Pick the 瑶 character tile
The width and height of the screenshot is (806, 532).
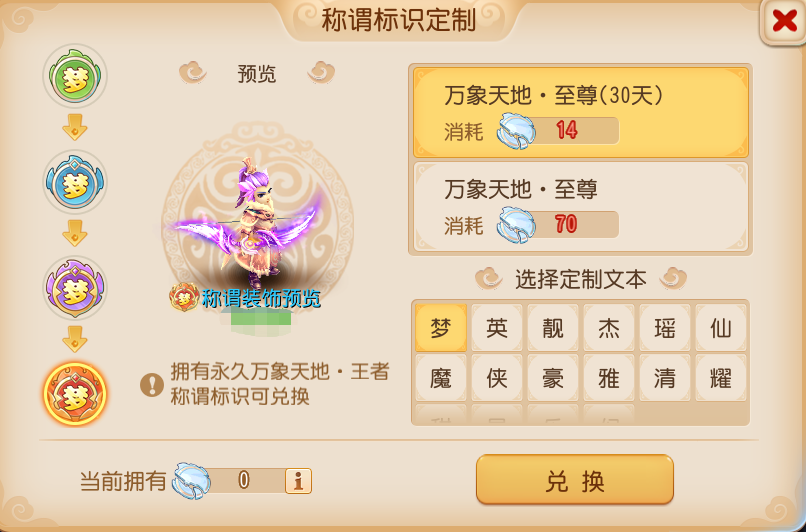click(665, 327)
